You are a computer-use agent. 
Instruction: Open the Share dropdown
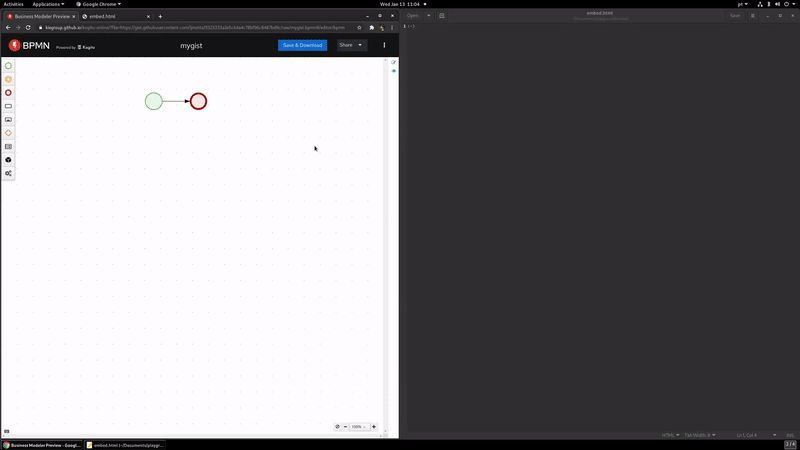point(350,45)
